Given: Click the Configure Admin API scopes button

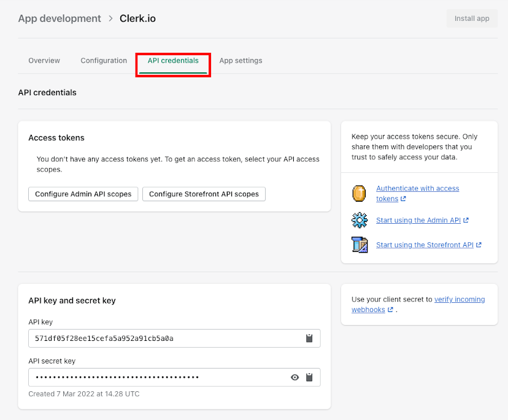Looking at the screenshot, I should click(83, 194).
